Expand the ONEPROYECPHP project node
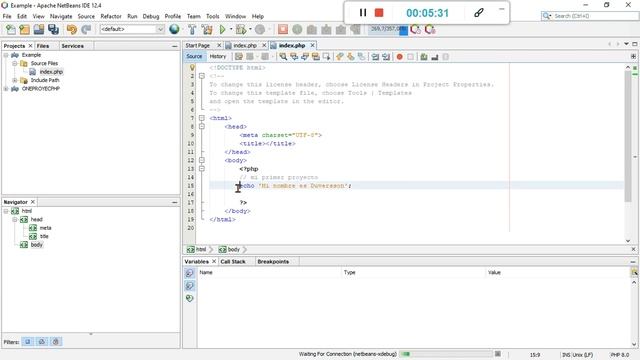640x360 pixels. tap(6, 89)
